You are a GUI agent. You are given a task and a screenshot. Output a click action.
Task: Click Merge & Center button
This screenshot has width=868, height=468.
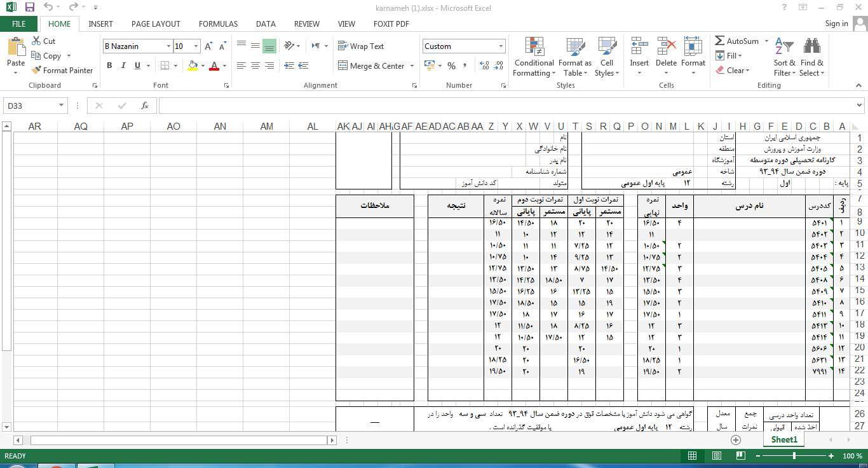[372, 66]
